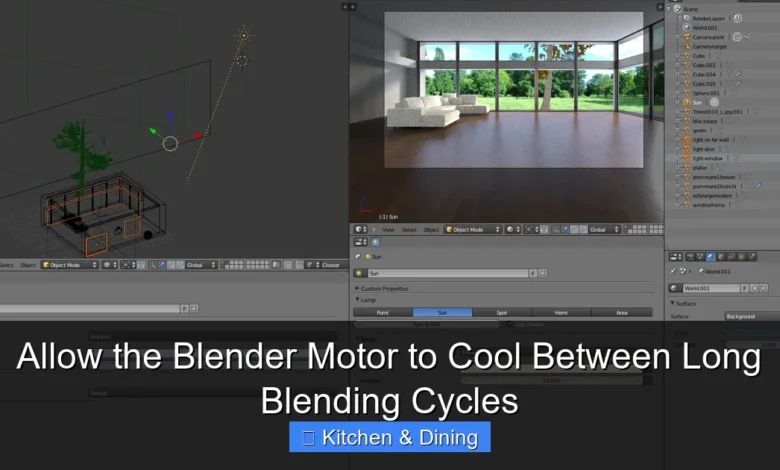Click the pin icon left of World.001 breadcrumb
Image resolution: width=780 pixels, height=470 pixels.
point(673,272)
